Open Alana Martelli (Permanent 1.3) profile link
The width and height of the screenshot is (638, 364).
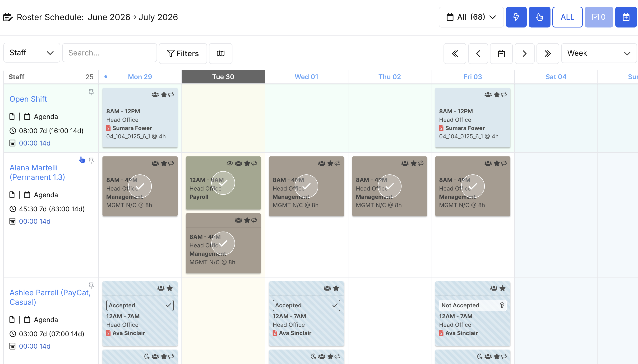point(37,173)
